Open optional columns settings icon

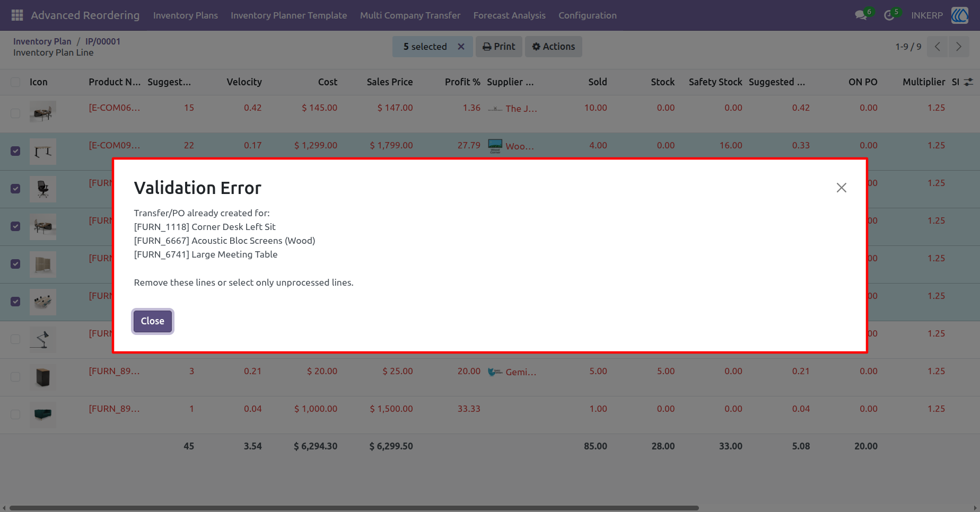click(968, 82)
